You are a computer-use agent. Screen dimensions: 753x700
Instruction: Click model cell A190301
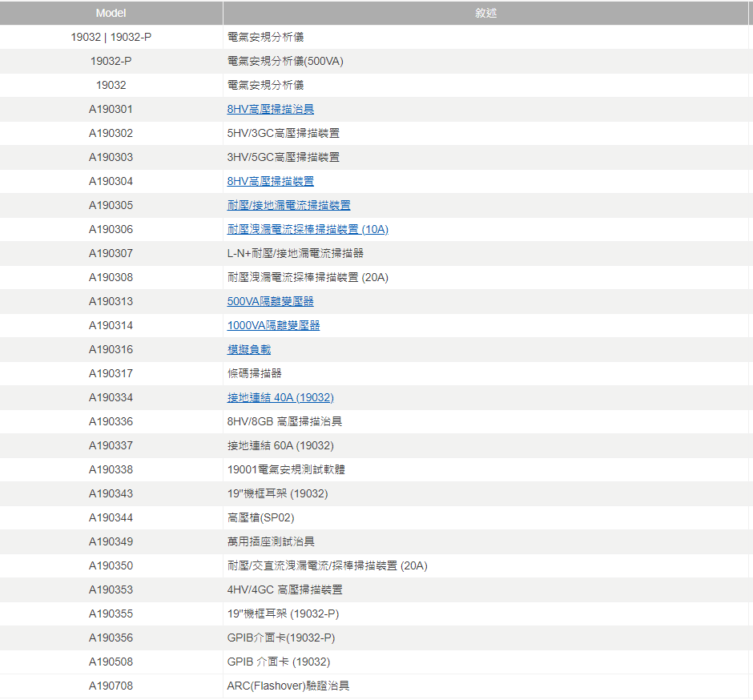[x=111, y=109]
